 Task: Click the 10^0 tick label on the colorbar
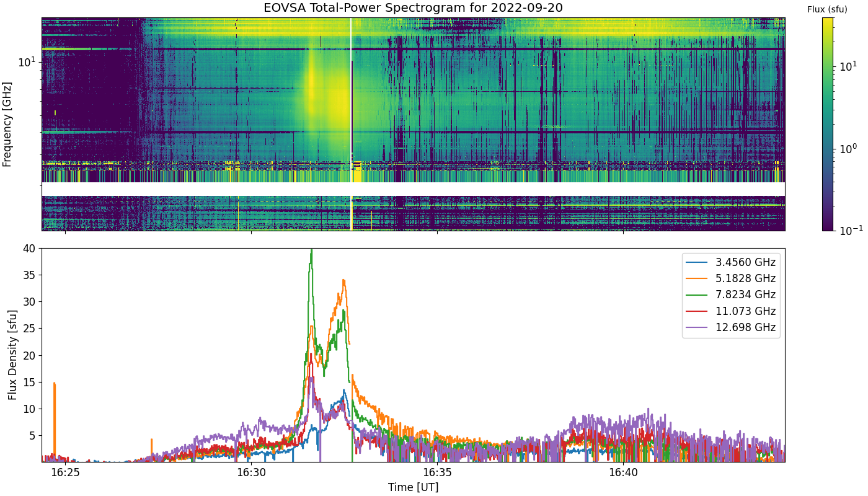click(848, 148)
